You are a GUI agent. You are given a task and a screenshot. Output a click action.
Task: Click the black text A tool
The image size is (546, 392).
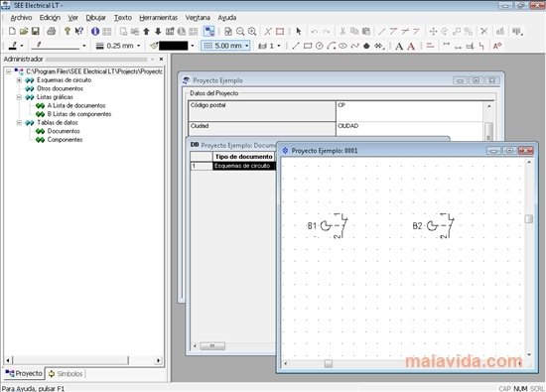click(399, 46)
